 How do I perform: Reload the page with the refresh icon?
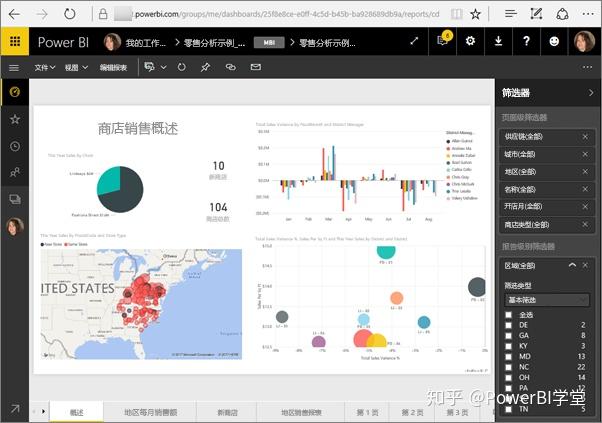(x=69, y=14)
